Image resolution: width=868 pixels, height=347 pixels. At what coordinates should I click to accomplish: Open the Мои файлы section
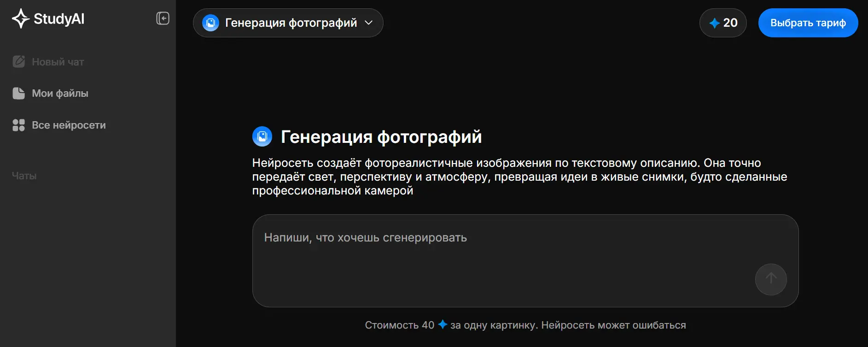coord(60,94)
